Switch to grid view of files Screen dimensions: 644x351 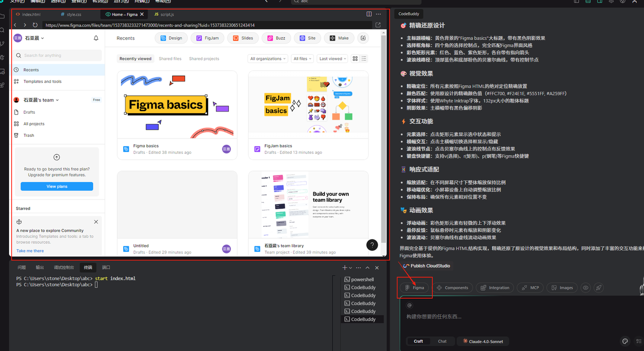[x=355, y=59]
